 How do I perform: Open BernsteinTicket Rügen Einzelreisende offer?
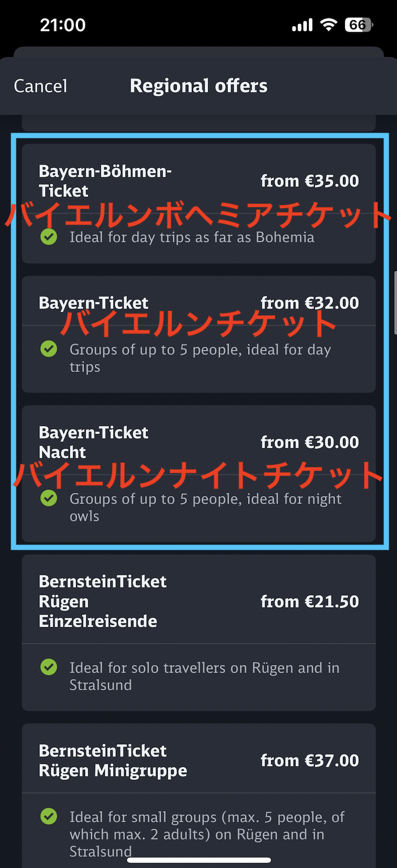point(198,633)
